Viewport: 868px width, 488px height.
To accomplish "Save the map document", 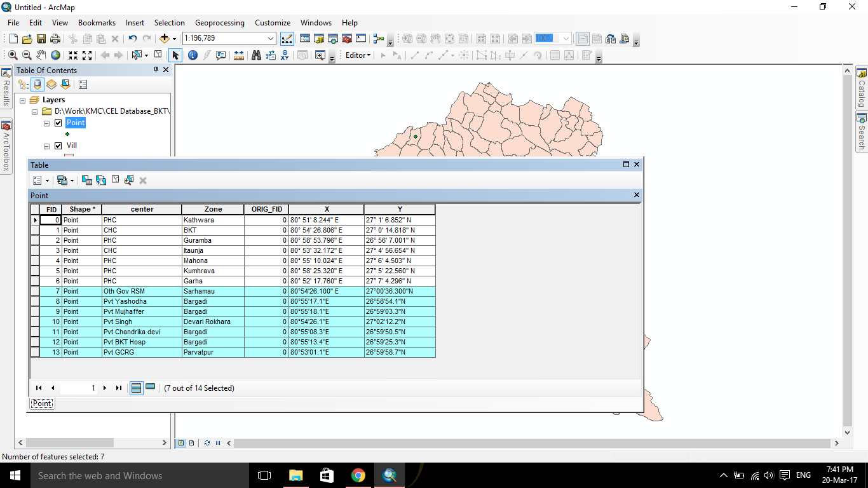I will click(41, 39).
